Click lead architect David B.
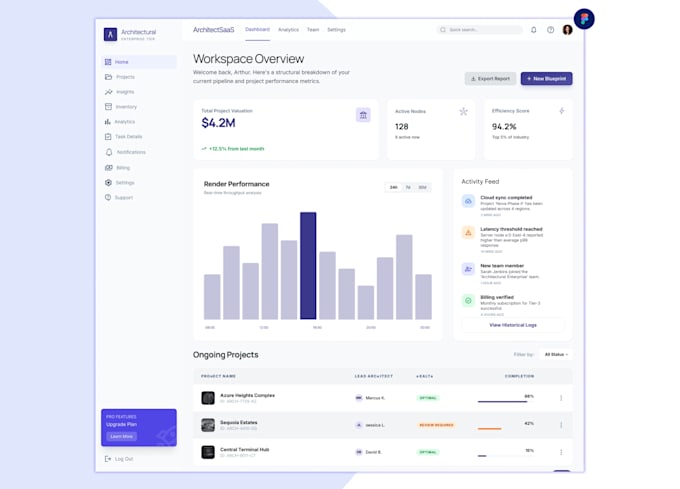 [369, 452]
